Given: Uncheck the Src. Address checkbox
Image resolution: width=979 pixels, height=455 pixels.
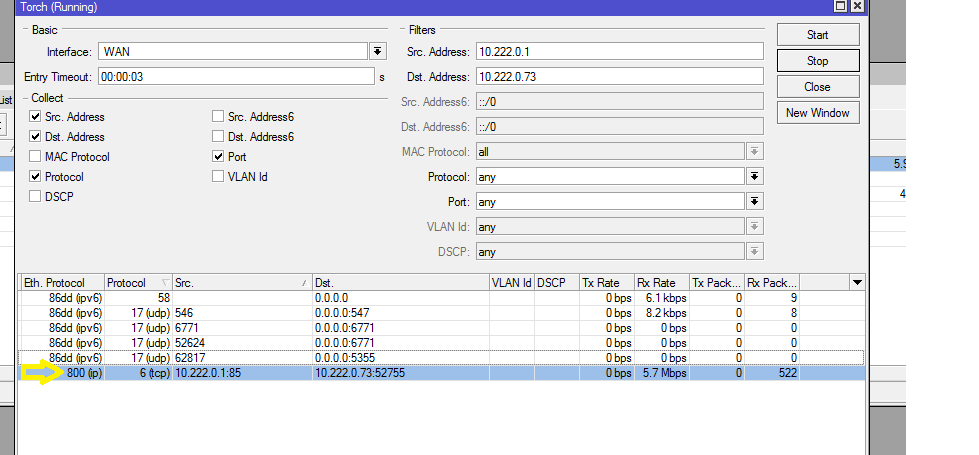Looking at the screenshot, I should (36, 117).
